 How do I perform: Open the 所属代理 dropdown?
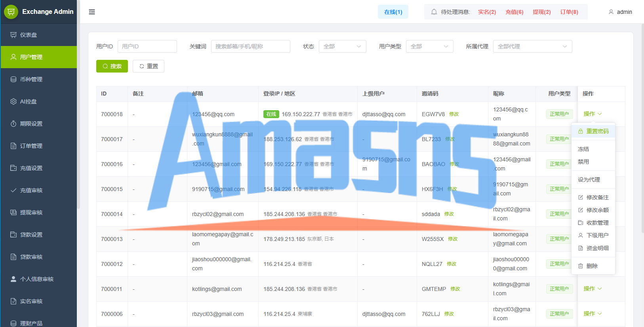(533, 46)
